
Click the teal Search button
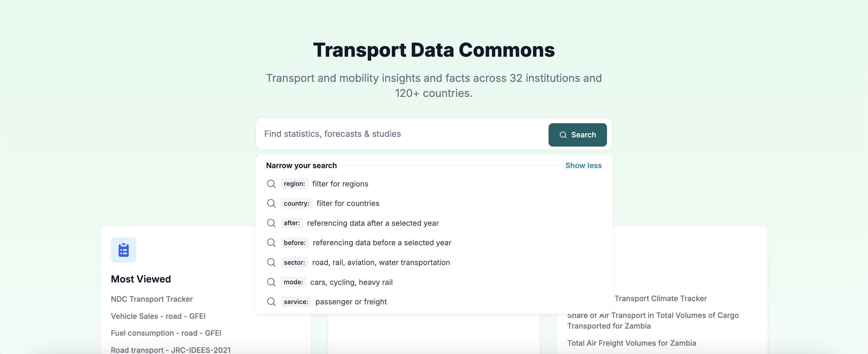(x=577, y=135)
